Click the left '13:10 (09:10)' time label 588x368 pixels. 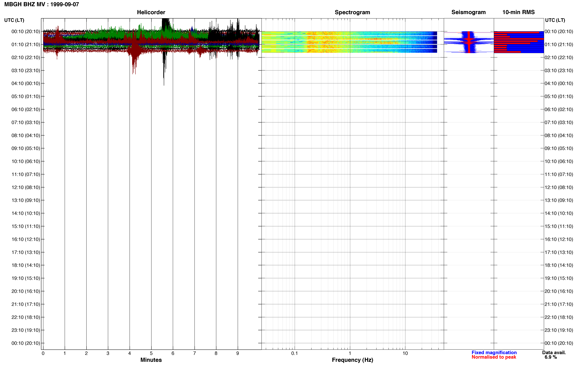pyautogui.click(x=26, y=200)
